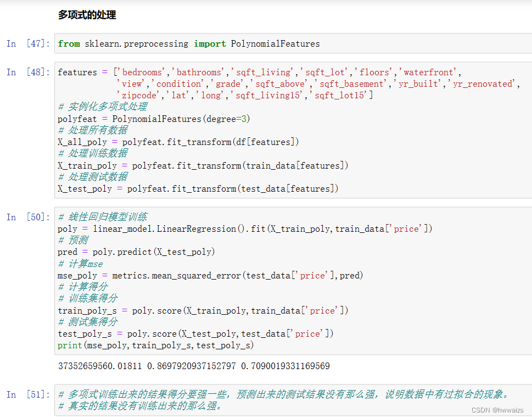Click the PolynomialFeatures import code line
532x418 pixels.
tap(189, 44)
